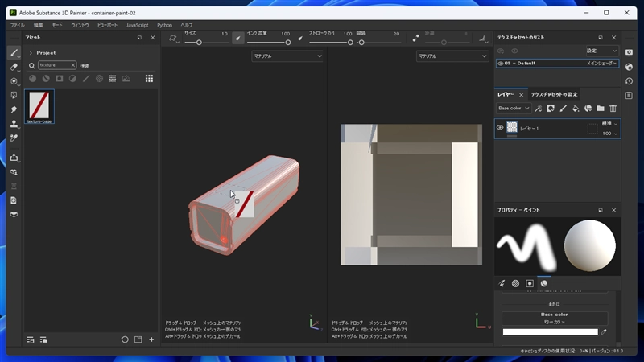Image resolution: width=644 pixels, height=362 pixels.
Task: Expand the Project tree in assets panel
Action: pos(31,53)
